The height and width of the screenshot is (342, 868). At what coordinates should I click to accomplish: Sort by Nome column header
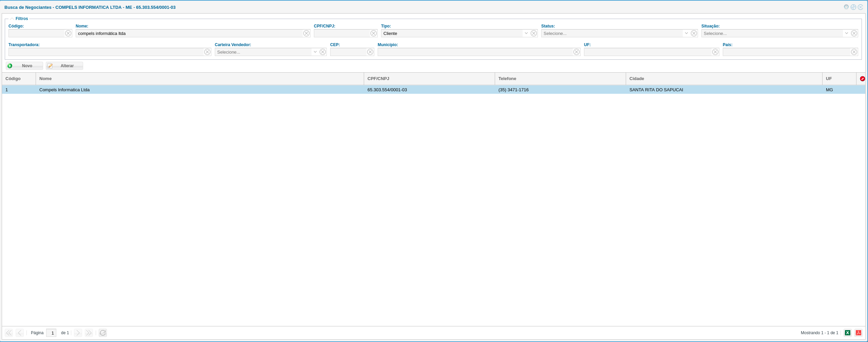(200, 79)
